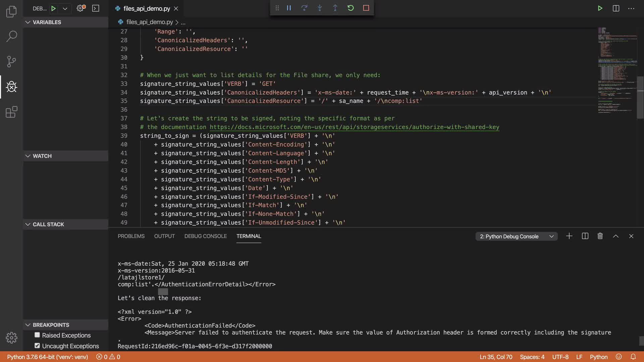Open the Extensions view icon

[11, 112]
